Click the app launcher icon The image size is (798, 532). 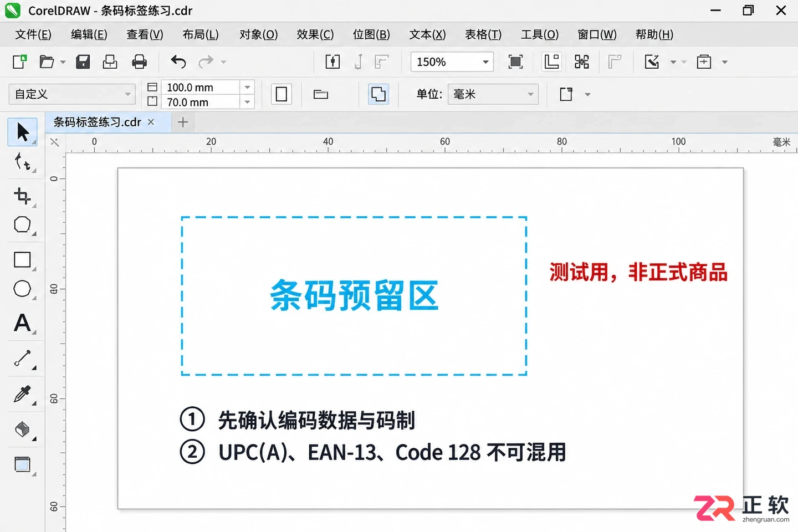point(704,62)
